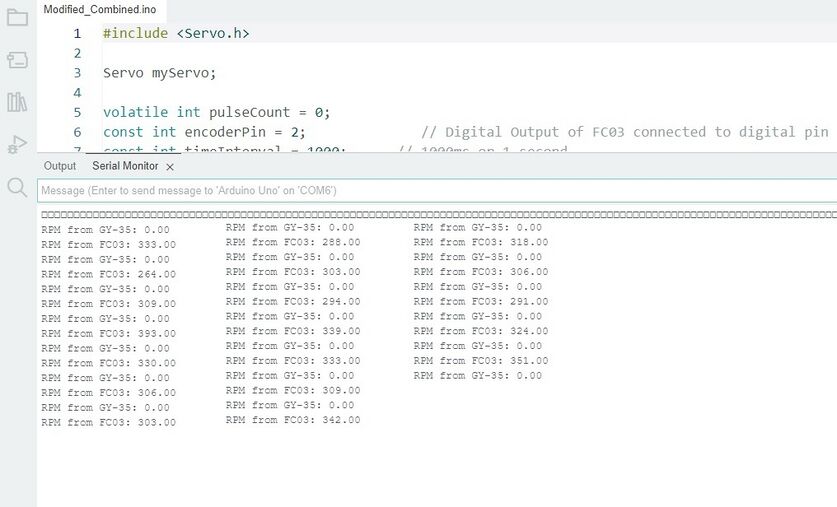This screenshot has height=507, width=837.
Task: Click line number 1 in the gutter
Action: (77, 33)
